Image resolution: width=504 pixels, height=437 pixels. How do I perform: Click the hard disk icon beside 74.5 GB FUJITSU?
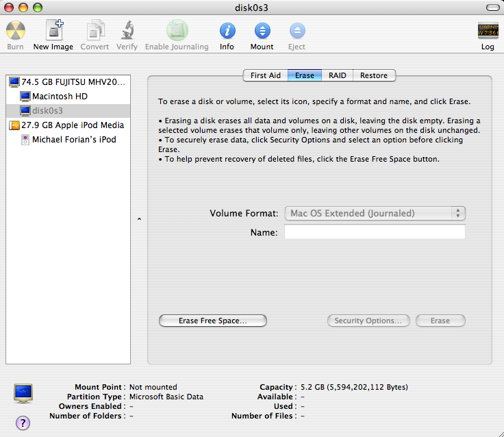click(x=14, y=82)
